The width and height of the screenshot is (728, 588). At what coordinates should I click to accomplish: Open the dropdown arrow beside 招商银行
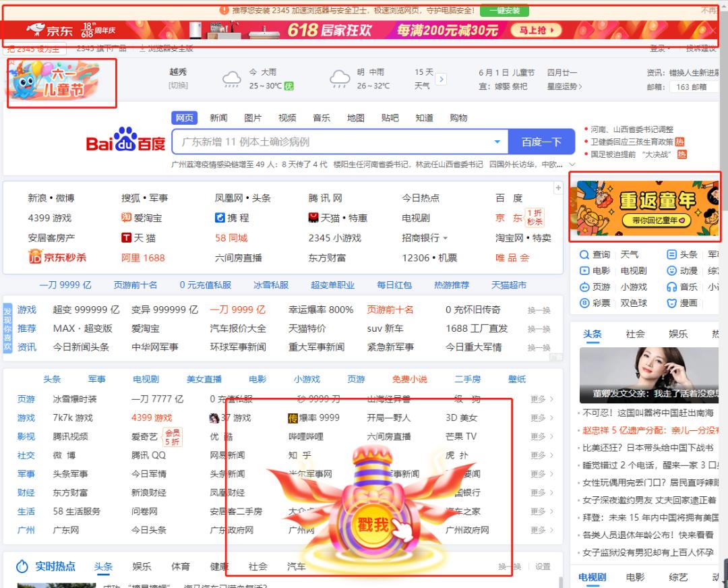(x=447, y=237)
